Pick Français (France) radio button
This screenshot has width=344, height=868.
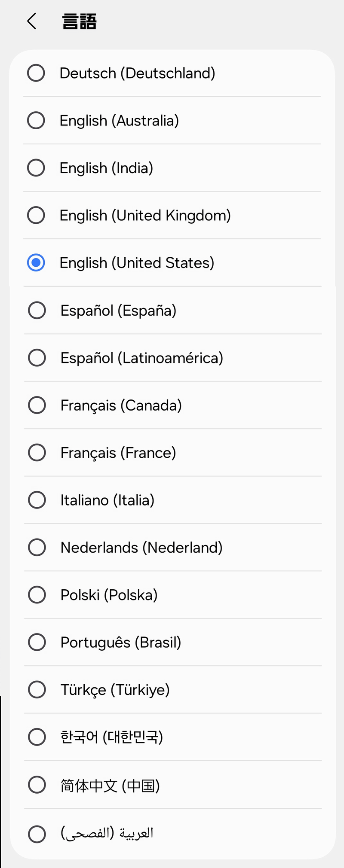37,452
